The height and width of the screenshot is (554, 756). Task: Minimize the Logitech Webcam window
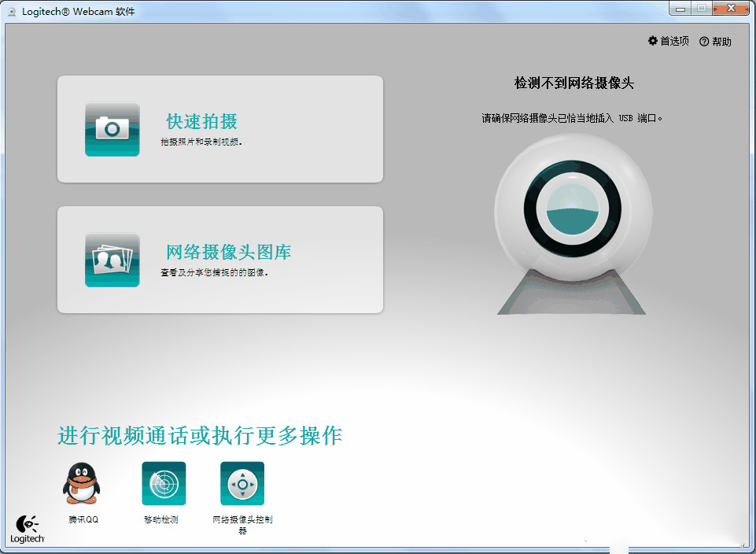680,8
